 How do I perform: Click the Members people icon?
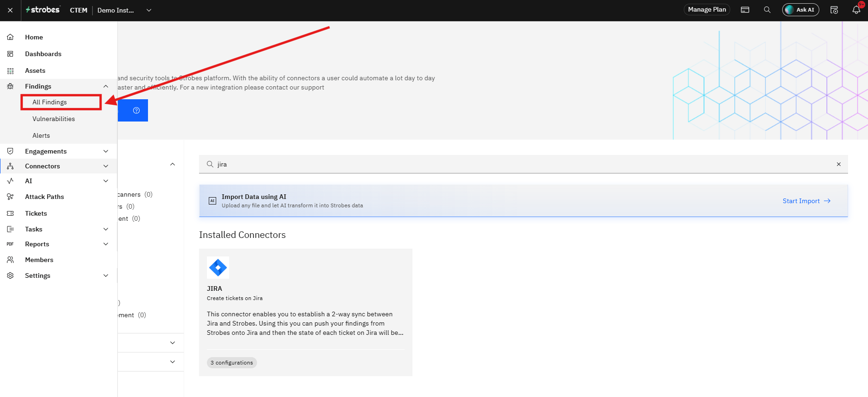coord(10,260)
